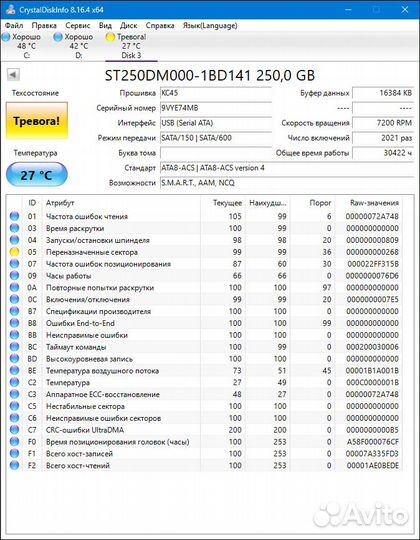Screen dimensions: 420x540
Task: Click status orb for attribute B7 row
Action: click(14, 311)
